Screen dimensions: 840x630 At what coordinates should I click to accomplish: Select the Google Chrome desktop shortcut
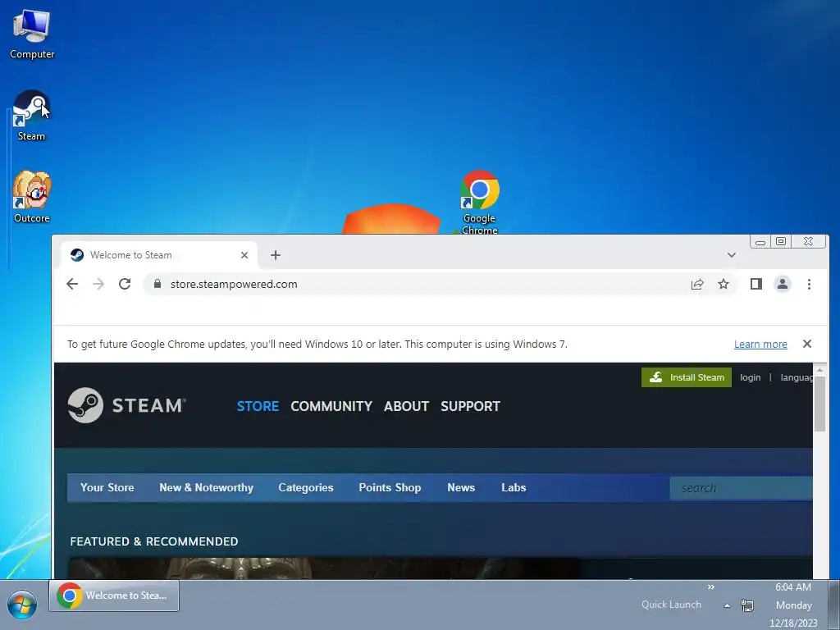[479, 202]
